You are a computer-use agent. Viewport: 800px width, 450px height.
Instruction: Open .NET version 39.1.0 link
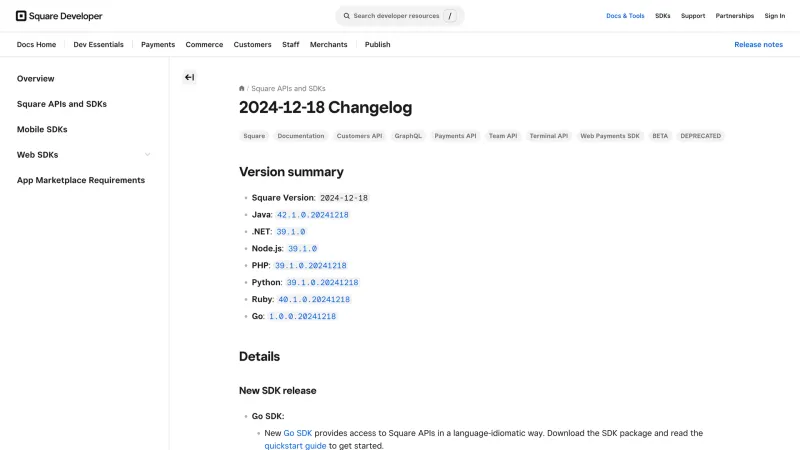(291, 232)
